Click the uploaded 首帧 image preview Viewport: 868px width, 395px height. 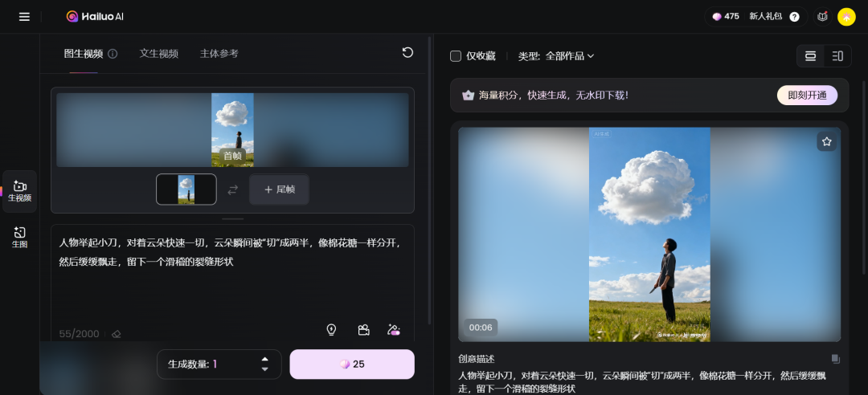click(232, 130)
